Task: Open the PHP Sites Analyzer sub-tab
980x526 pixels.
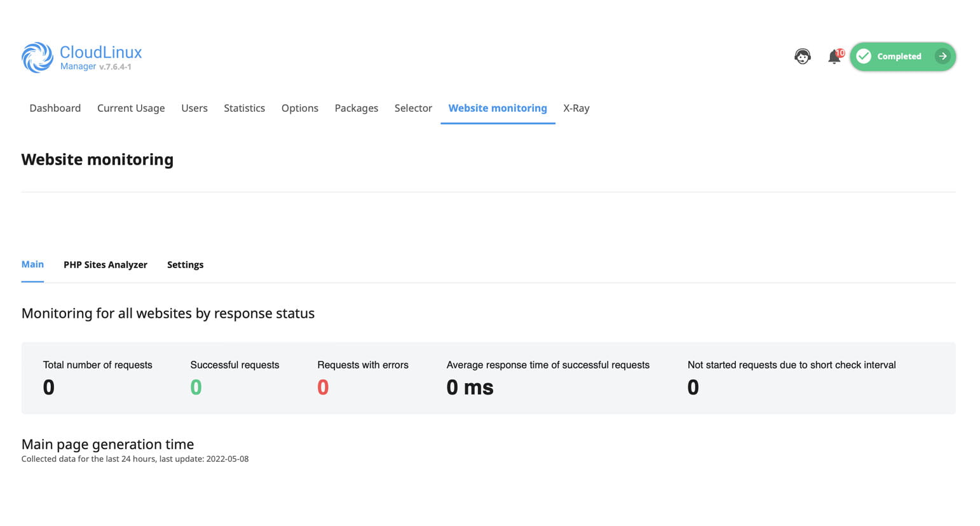Action: click(x=105, y=265)
